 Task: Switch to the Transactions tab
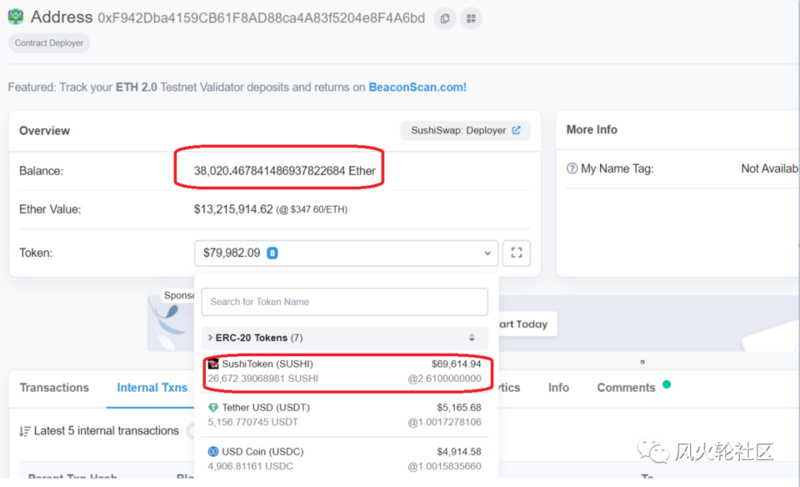[x=54, y=388]
